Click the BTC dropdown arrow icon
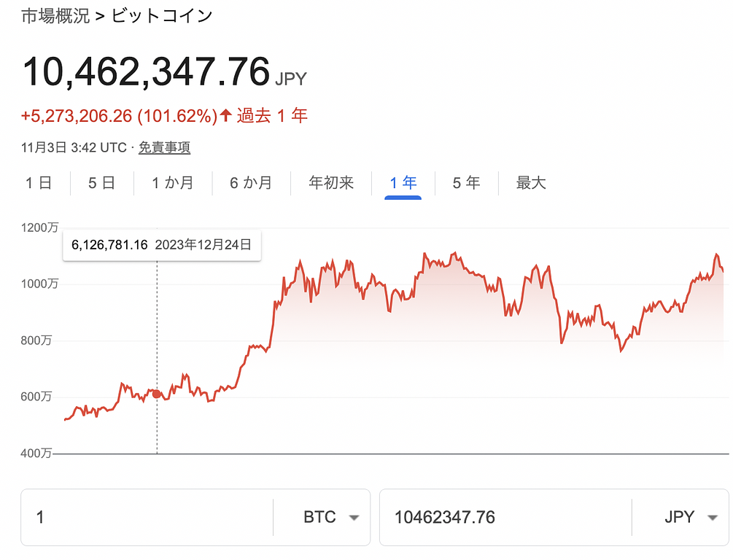The width and height of the screenshot is (733, 560). [354, 518]
